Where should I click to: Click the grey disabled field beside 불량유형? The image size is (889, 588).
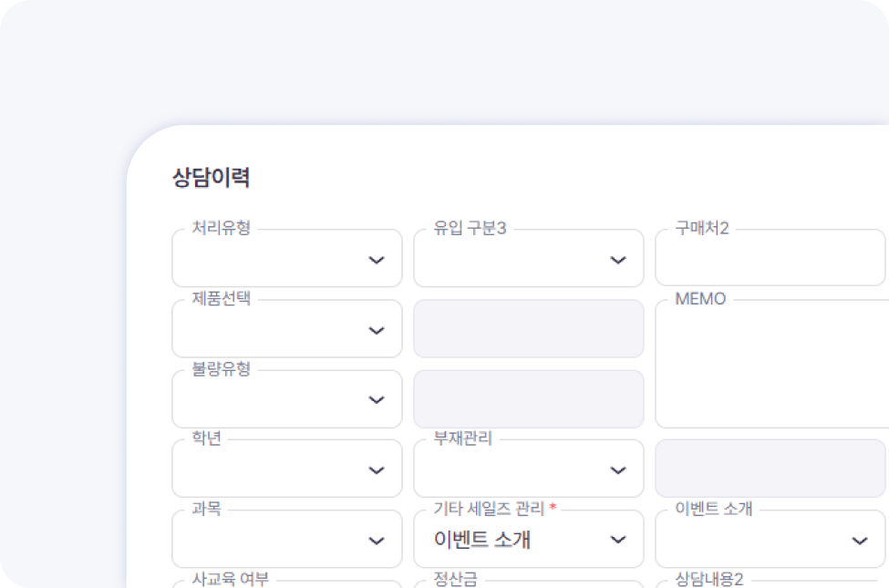[x=528, y=399]
